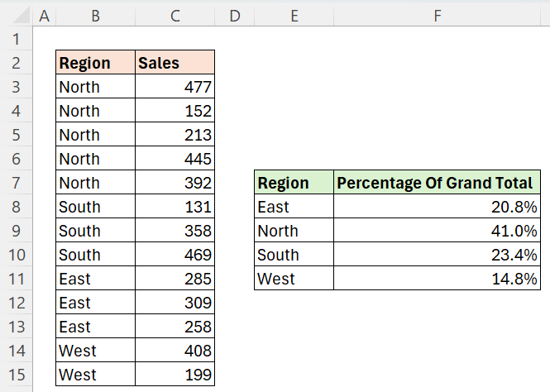The height and width of the screenshot is (392, 550).
Task: Select the Region header cell in column B
Action: [x=95, y=63]
